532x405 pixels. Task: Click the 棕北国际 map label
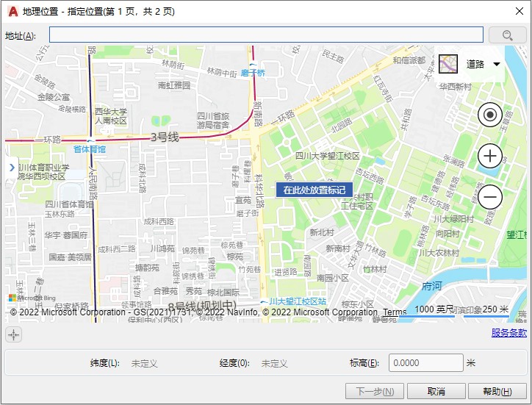(223, 292)
